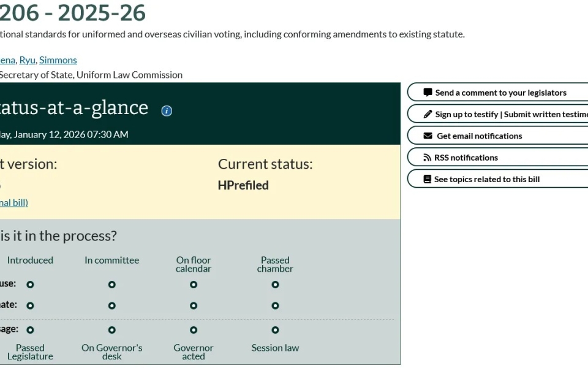Click House On floor calendar status dot
This screenshot has width=588, height=368.
194,285
